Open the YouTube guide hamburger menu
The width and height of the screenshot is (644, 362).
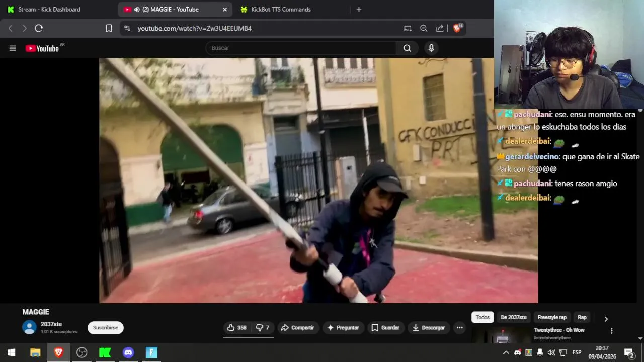pos(13,48)
